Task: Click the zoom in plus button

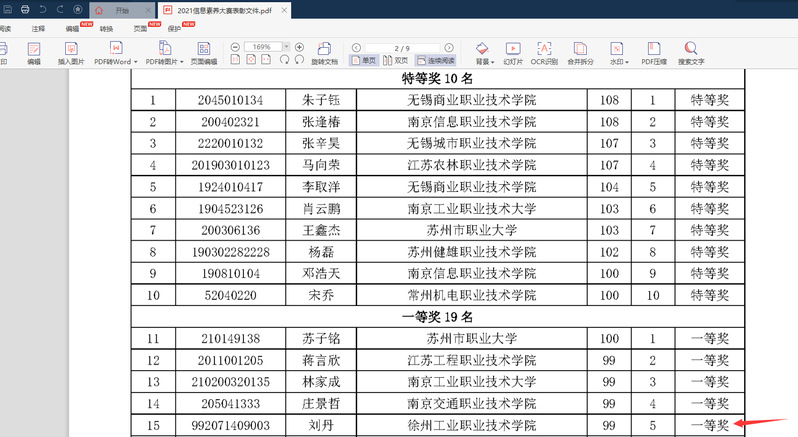Action: coord(299,47)
